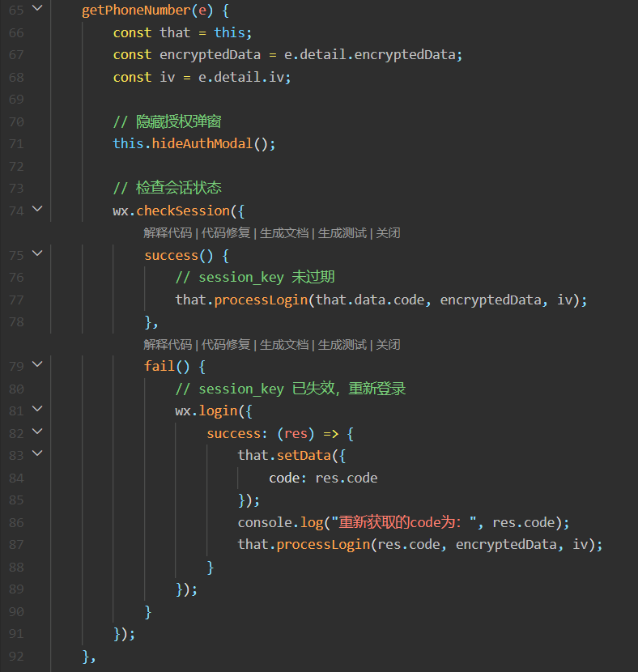Collapse the that.setData block at line 83

(36, 455)
